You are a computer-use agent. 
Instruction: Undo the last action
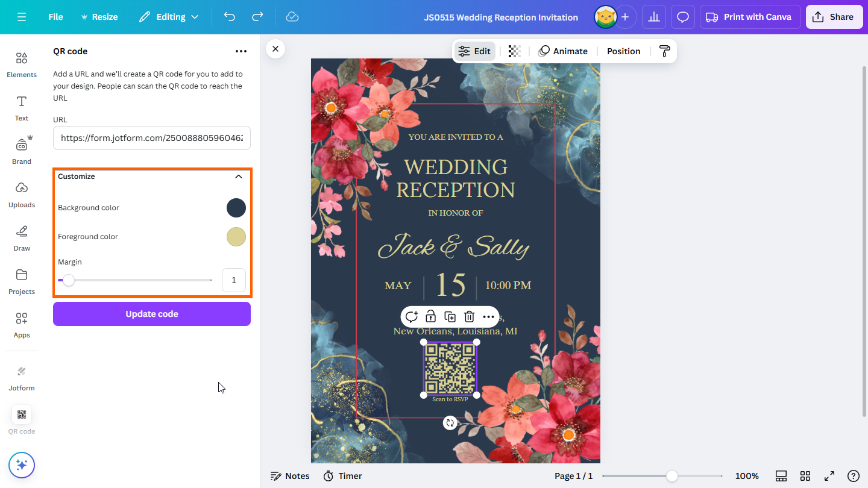coord(230,17)
